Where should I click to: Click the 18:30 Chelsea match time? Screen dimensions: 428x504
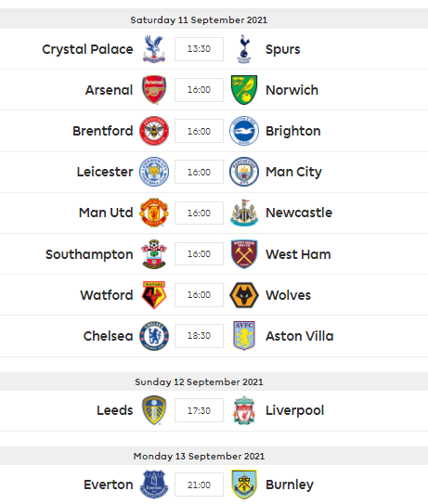pos(199,336)
